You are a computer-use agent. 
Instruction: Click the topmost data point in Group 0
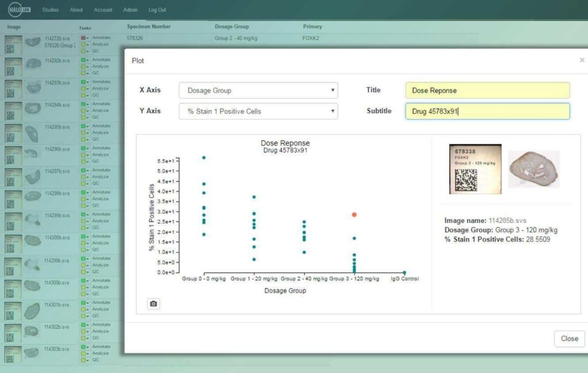point(204,157)
